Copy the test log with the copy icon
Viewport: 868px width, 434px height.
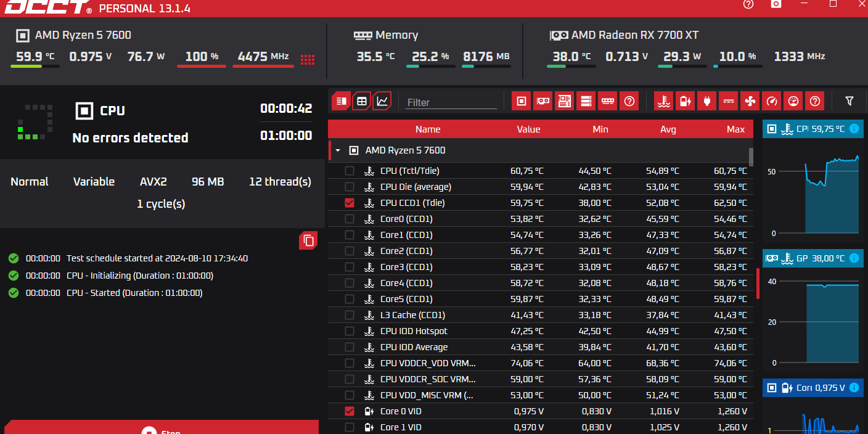coord(309,240)
